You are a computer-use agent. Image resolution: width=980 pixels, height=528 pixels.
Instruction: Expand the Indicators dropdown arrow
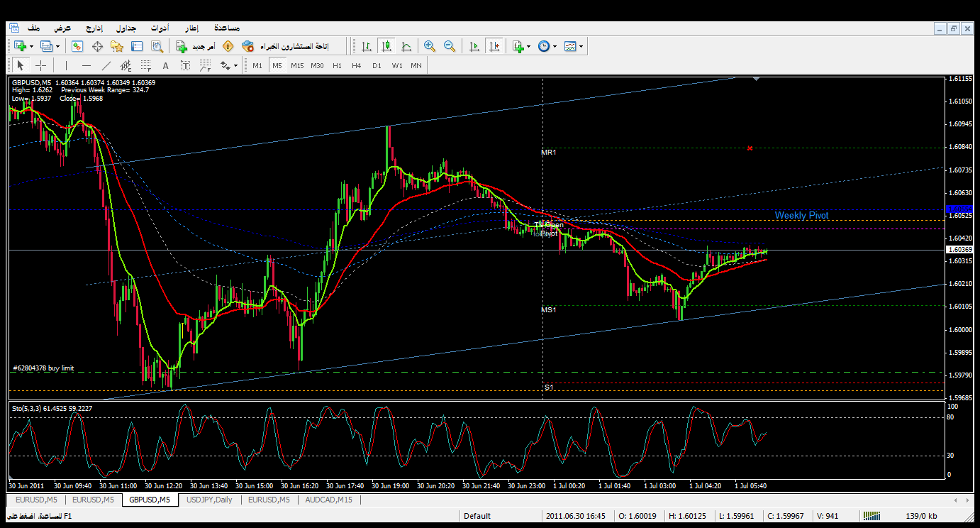[x=528, y=46]
